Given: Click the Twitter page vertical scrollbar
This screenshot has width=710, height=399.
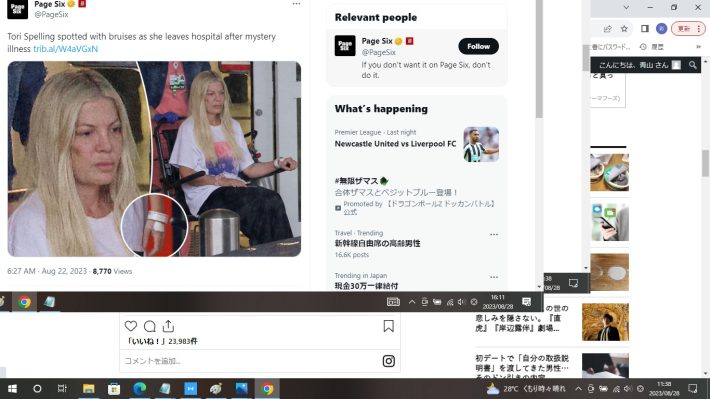Looking at the screenshot, I should click(x=539, y=59).
